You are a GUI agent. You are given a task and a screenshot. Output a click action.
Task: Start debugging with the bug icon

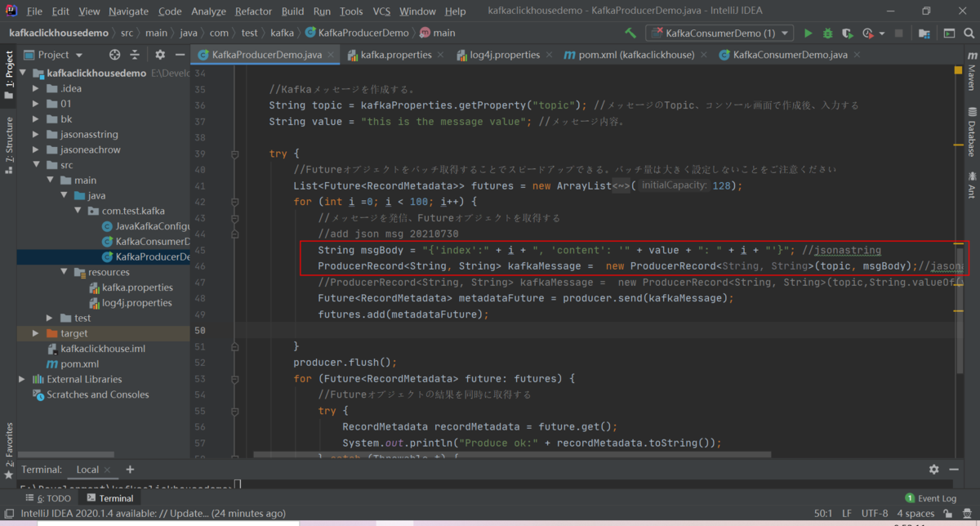coord(828,33)
